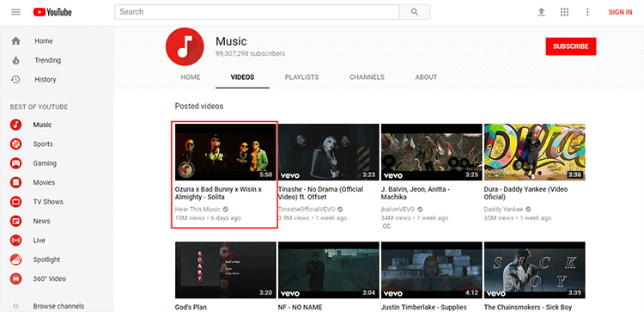Image resolution: width=644 pixels, height=312 pixels.
Task: Click the 360° Video sidebar label
Action: [x=49, y=279]
